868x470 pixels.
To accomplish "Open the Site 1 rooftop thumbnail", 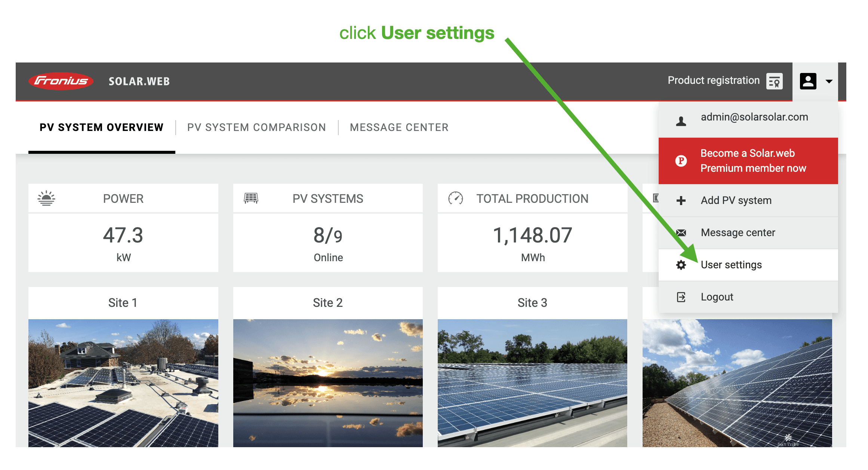I will 123,382.
